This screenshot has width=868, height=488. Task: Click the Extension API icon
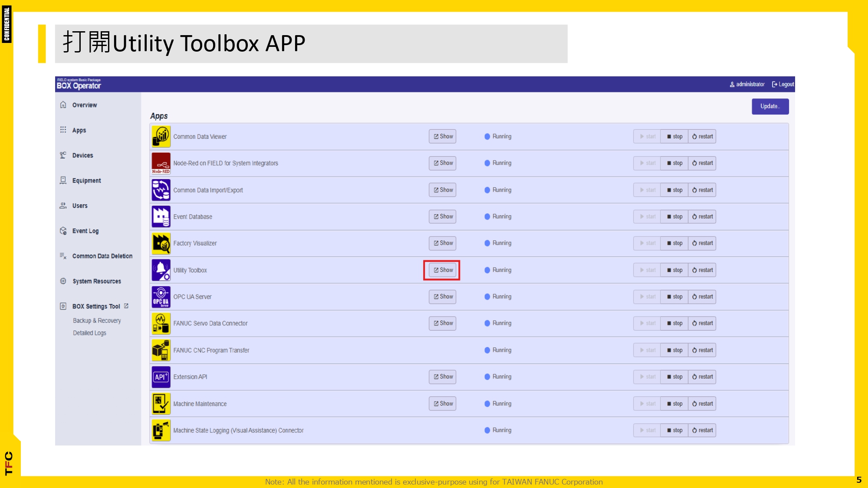click(161, 377)
